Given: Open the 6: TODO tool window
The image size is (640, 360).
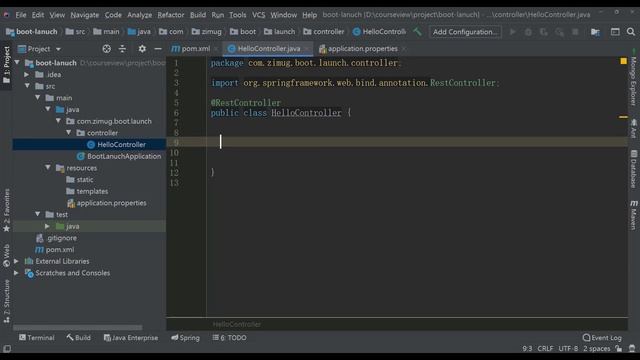Looking at the screenshot, I should tap(229, 338).
